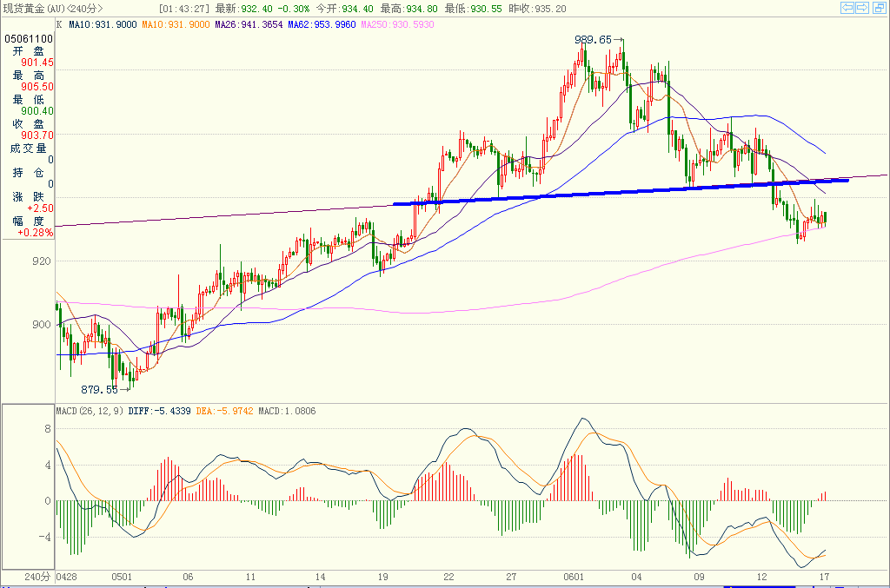
Task: Click the cascade windows icon
Action: click(878, 7)
